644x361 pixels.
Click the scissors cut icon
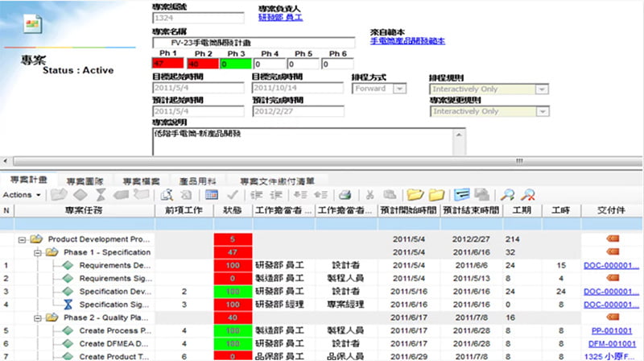click(369, 194)
